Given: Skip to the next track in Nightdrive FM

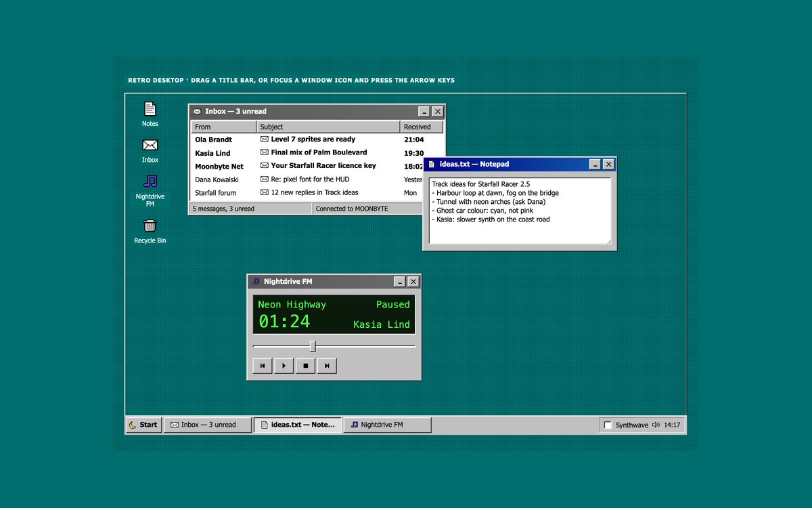Looking at the screenshot, I should (x=328, y=366).
